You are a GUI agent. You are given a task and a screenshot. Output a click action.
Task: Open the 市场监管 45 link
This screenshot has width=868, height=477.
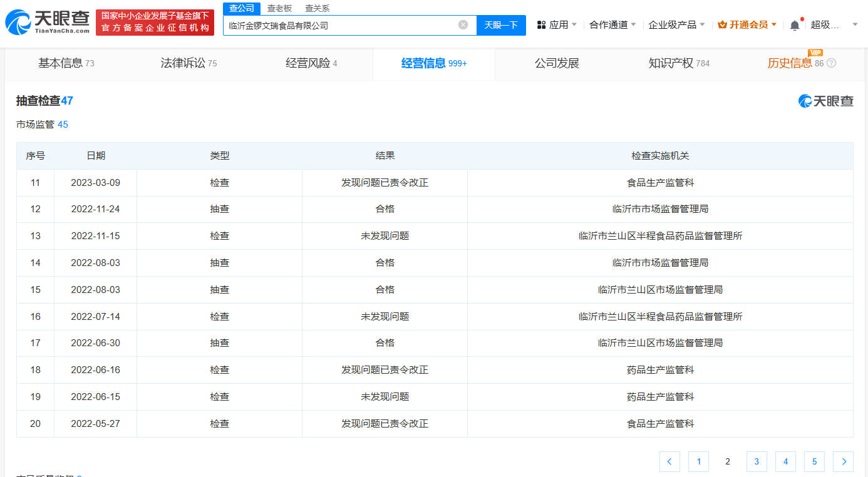pyautogui.click(x=42, y=124)
